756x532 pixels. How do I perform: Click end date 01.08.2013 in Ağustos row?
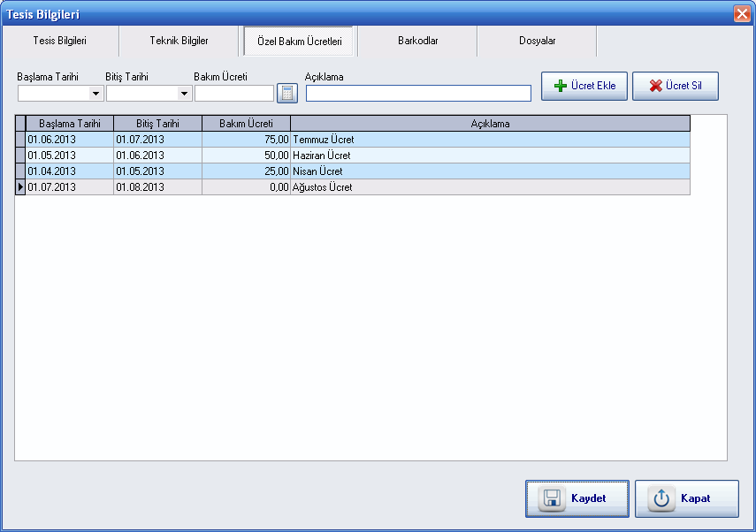pyautogui.click(x=157, y=187)
